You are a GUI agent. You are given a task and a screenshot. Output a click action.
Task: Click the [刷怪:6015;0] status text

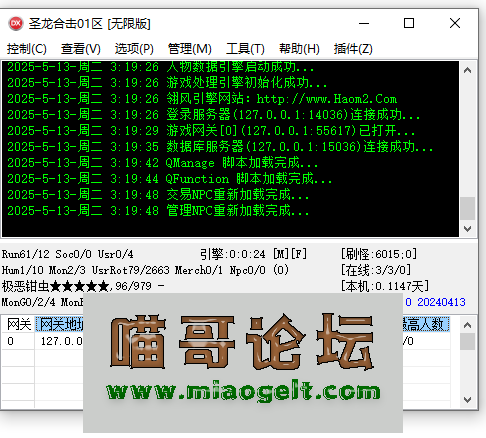[379, 254]
